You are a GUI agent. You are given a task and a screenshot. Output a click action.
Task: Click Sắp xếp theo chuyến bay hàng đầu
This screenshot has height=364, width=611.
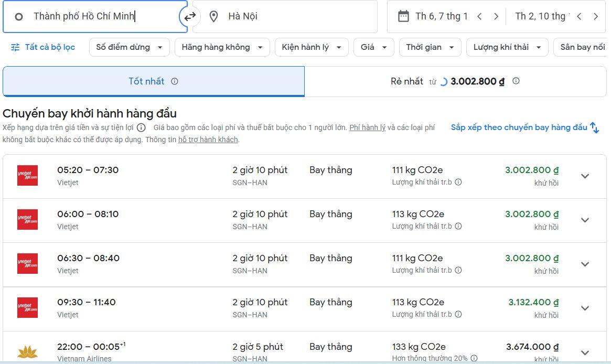pos(519,127)
